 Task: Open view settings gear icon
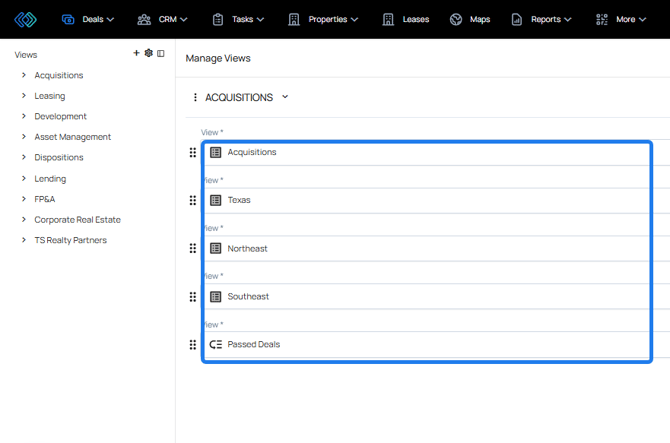pyautogui.click(x=149, y=53)
